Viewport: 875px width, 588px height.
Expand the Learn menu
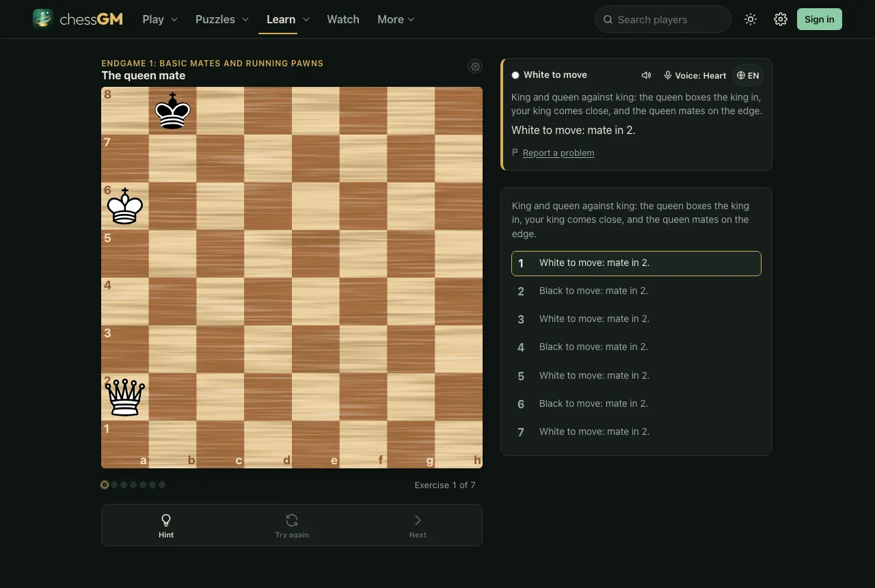point(288,19)
